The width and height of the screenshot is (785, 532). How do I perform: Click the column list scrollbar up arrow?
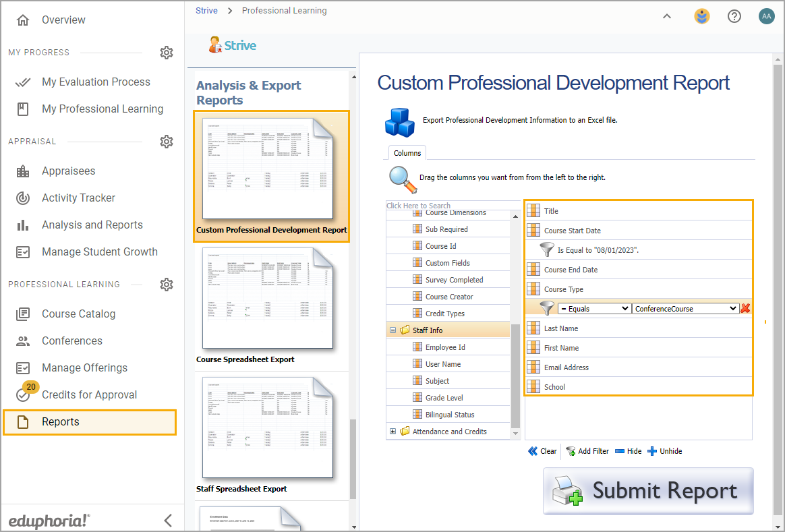(x=515, y=216)
